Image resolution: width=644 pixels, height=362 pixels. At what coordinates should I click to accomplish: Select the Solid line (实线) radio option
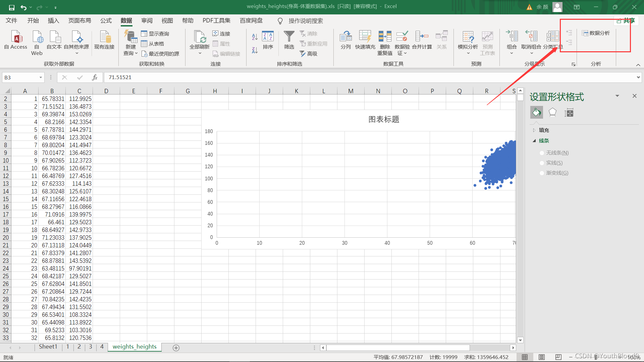coord(542,163)
